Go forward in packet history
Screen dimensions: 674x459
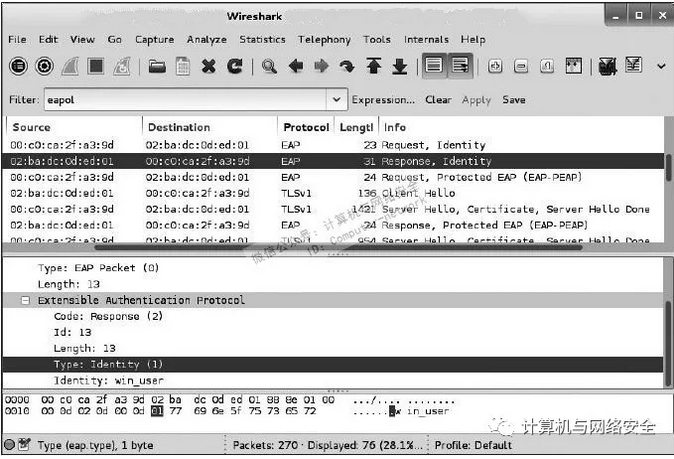(x=322, y=66)
